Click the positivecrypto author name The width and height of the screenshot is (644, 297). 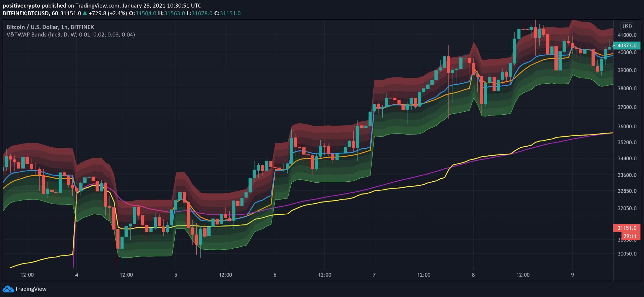[x=21, y=6]
